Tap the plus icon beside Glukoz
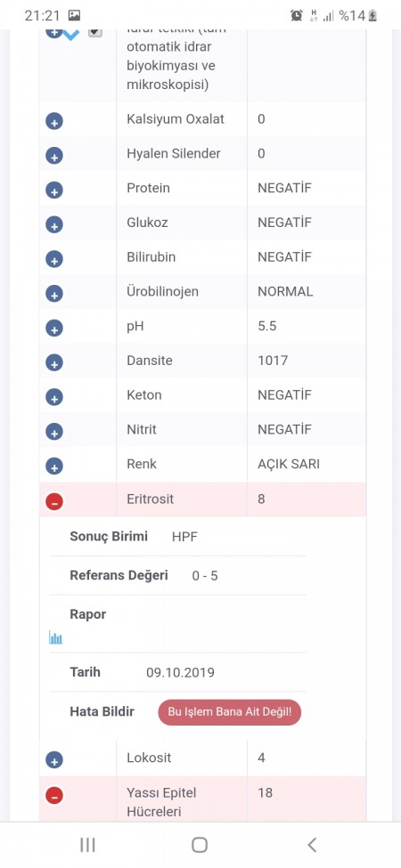Image resolution: width=401 pixels, height=868 pixels. (54, 224)
